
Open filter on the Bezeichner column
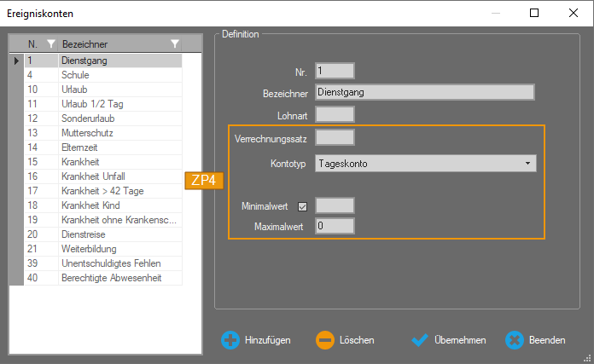pyautogui.click(x=175, y=43)
